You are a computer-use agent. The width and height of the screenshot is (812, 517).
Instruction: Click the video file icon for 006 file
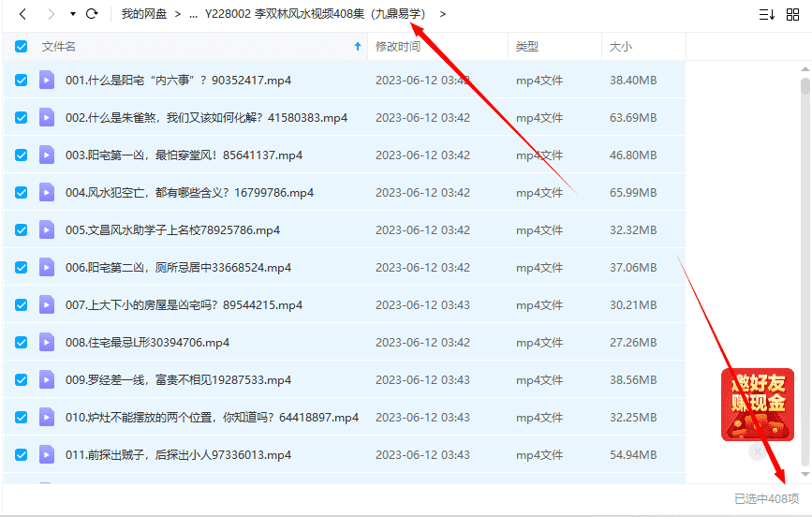(47, 268)
